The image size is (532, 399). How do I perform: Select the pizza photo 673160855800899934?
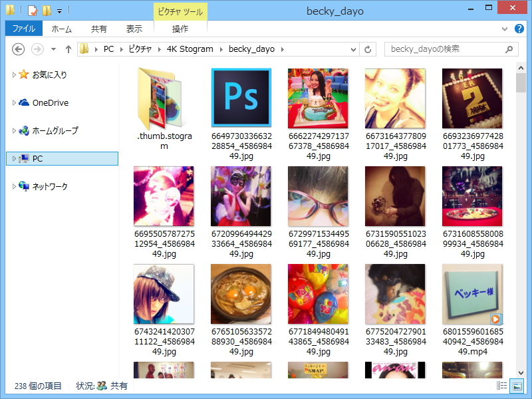click(x=473, y=212)
